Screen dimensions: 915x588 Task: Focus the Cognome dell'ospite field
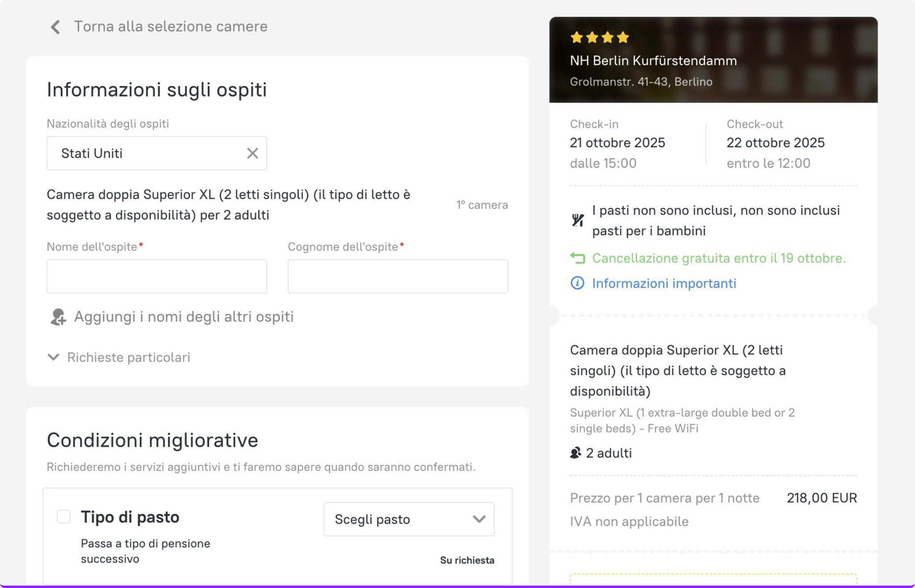click(398, 276)
